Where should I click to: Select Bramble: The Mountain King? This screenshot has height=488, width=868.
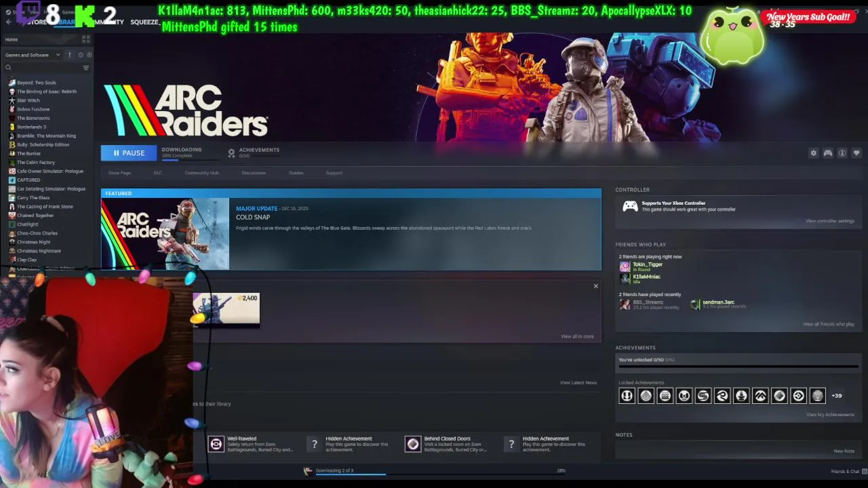47,136
